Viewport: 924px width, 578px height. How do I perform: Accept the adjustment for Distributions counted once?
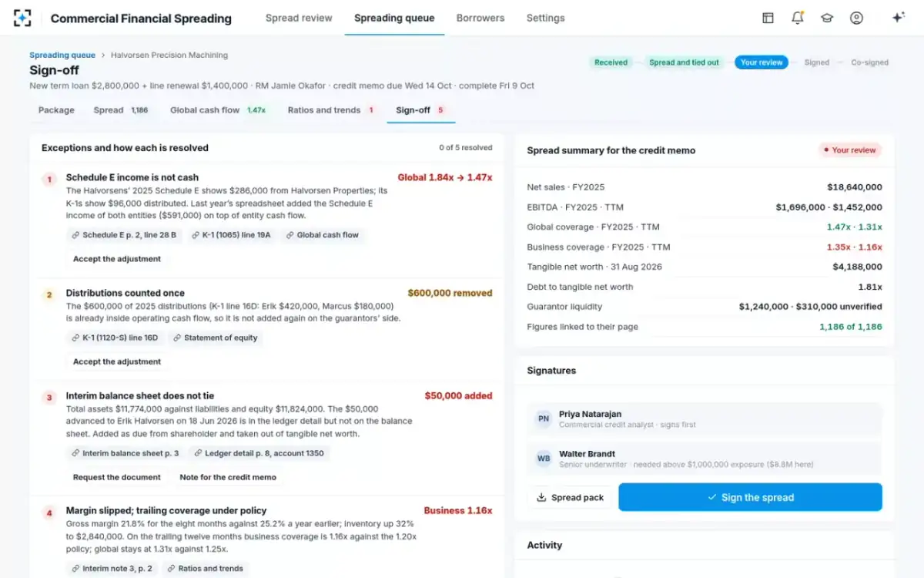pos(117,361)
